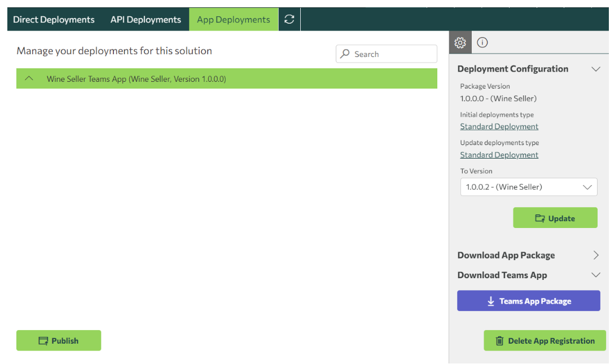Click the Update button
The width and height of the screenshot is (610, 364).
[x=555, y=218]
